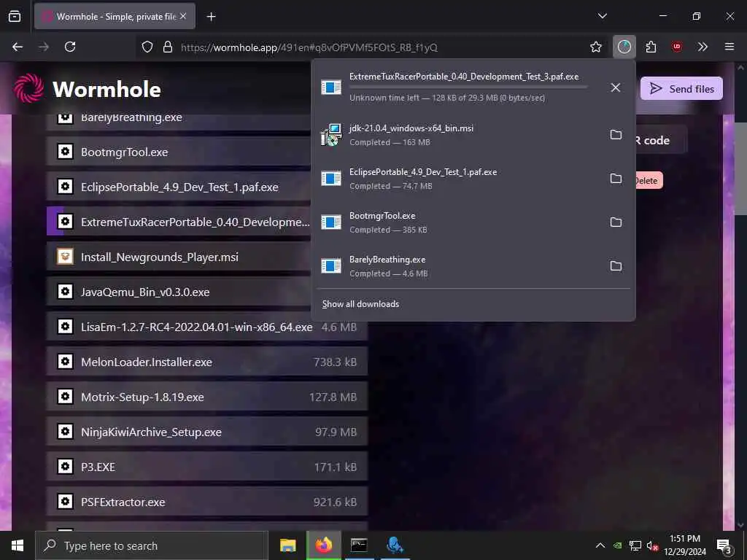Click the pink Delete button

click(648, 181)
